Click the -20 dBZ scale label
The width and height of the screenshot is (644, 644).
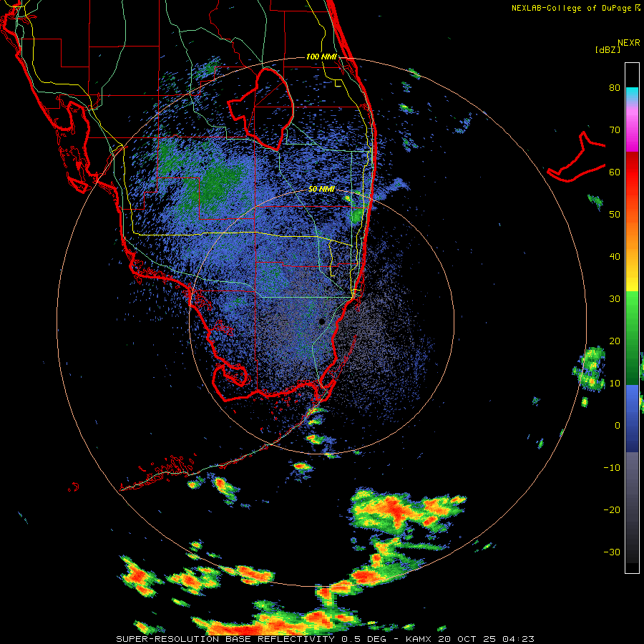click(x=612, y=509)
